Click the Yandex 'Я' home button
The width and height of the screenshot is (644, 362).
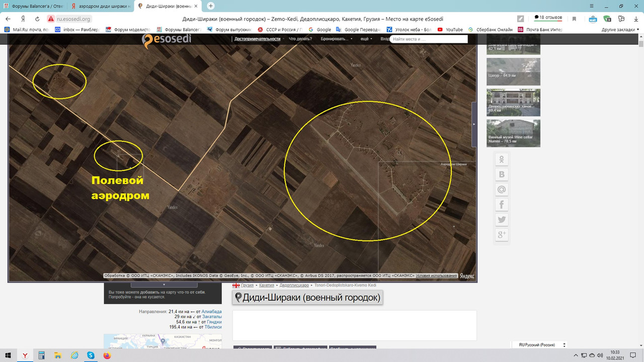click(23, 19)
